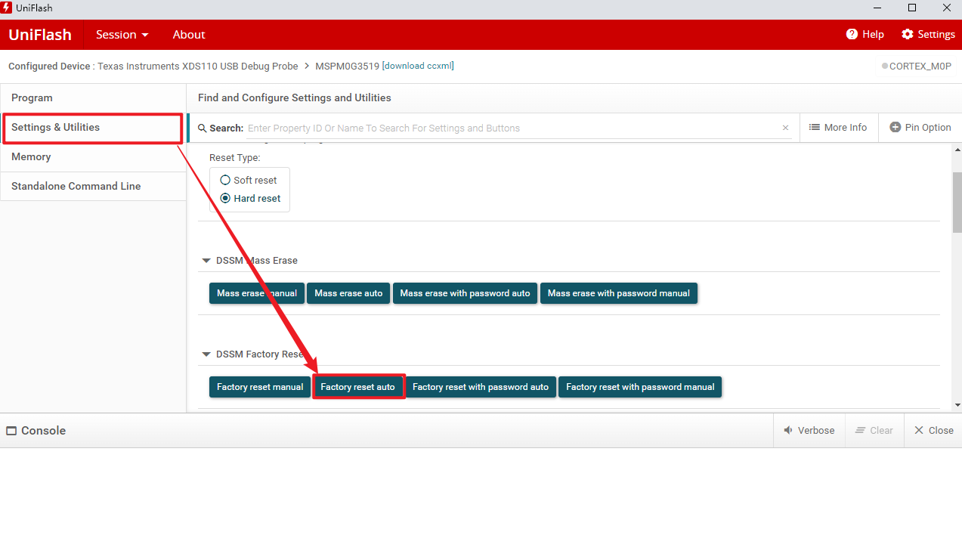Focus the property search input field
Viewport: 962px width, 560px height.
(x=514, y=128)
